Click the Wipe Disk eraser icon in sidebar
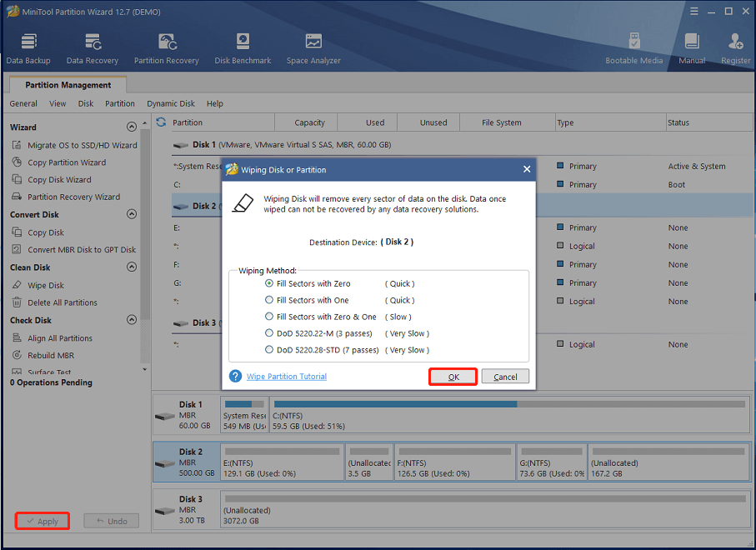The image size is (756, 550). pos(17,285)
